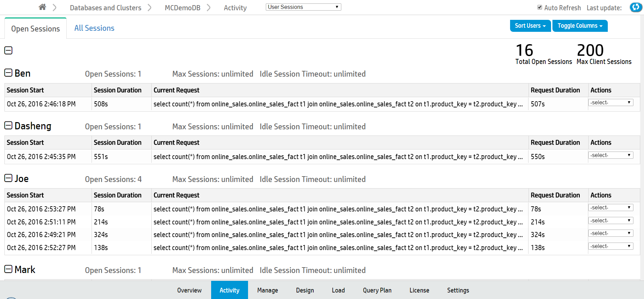
Task: Open the Toggle Columns dropdown
Action: point(580,26)
